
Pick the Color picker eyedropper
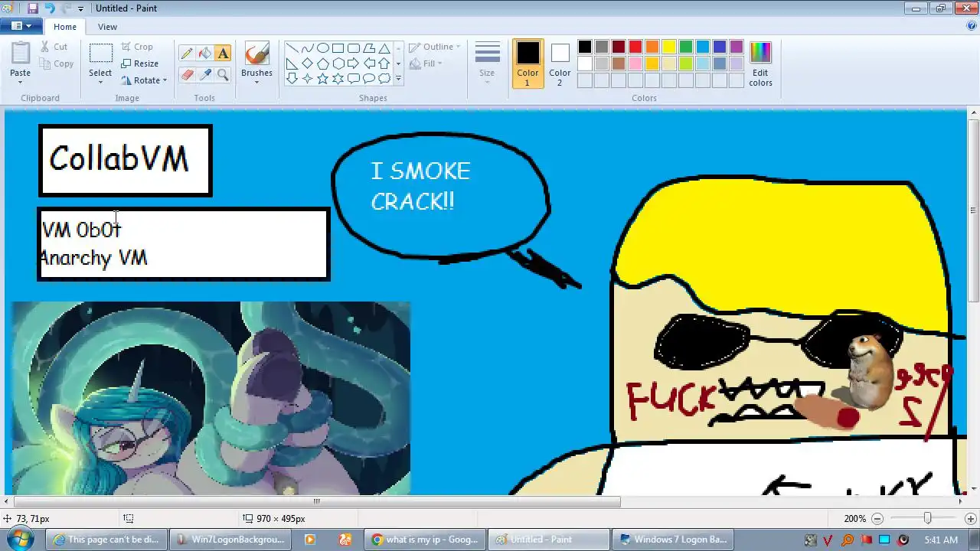pyautogui.click(x=204, y=75)
